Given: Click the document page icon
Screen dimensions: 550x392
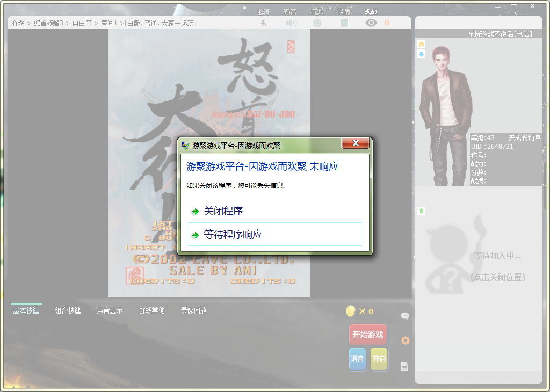Looking at the screenshot, I should [x=404, y=366].
